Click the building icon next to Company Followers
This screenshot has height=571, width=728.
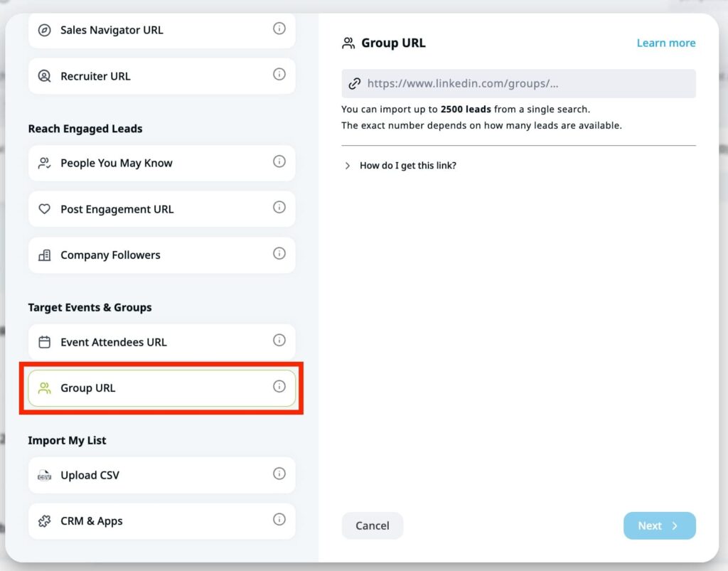pos(44,255)
